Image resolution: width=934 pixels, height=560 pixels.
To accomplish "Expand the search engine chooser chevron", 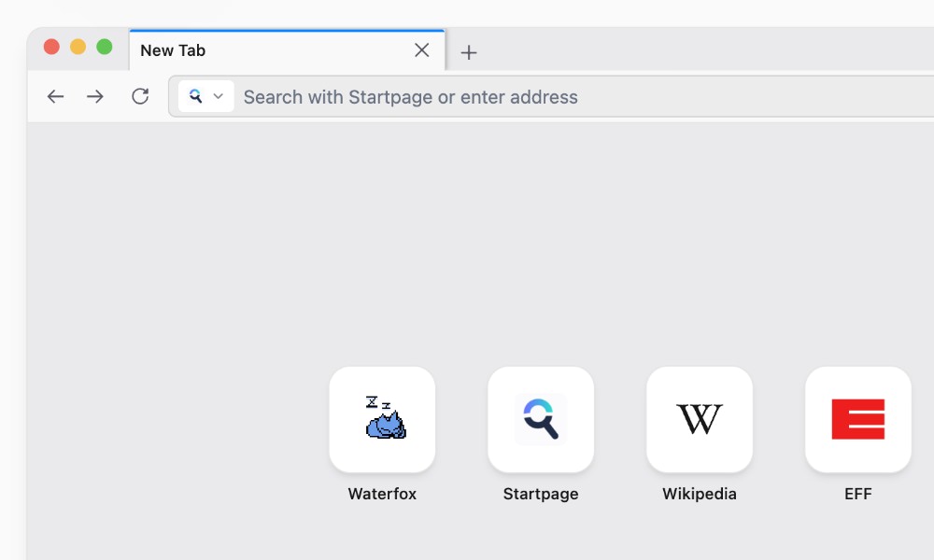I will tap(218, 96).
